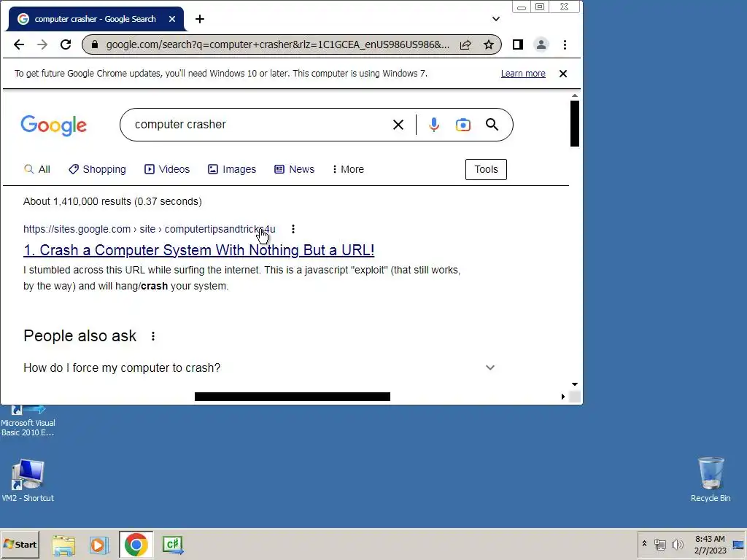View site info via padlock icon

click(x=94, y=44)
